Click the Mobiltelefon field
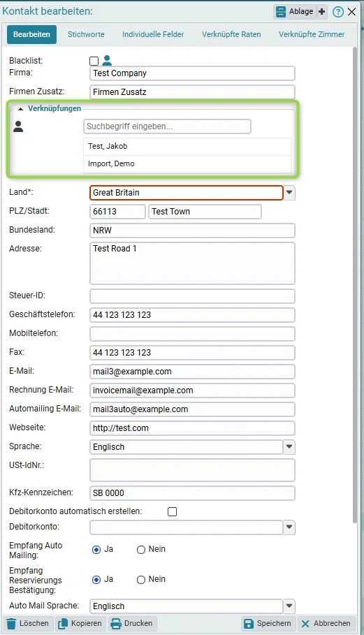 (192, 334)
